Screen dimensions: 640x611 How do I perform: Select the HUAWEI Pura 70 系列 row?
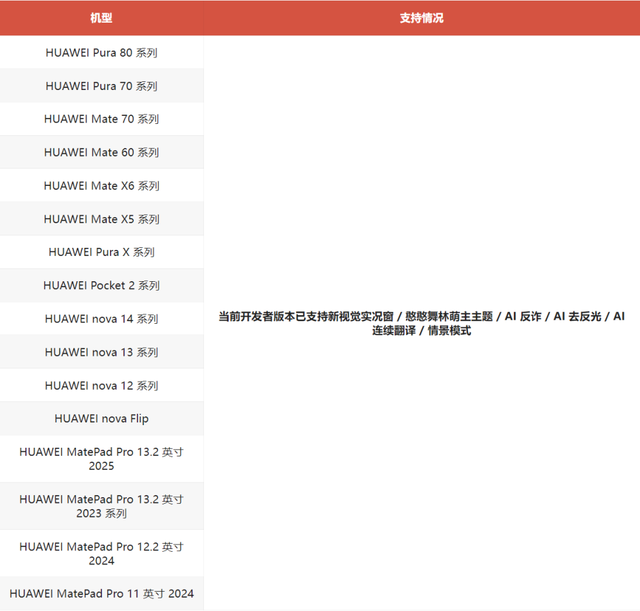coord(101,86)
